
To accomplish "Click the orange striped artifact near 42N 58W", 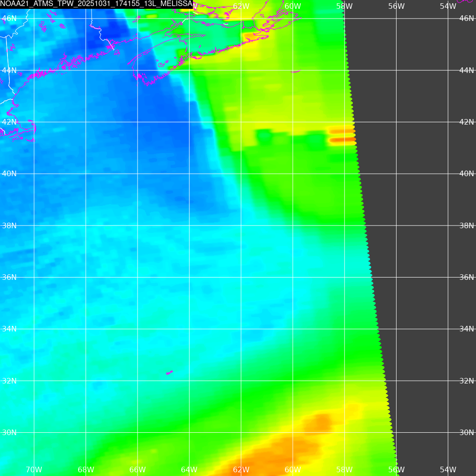I will [x=342, y=135].
